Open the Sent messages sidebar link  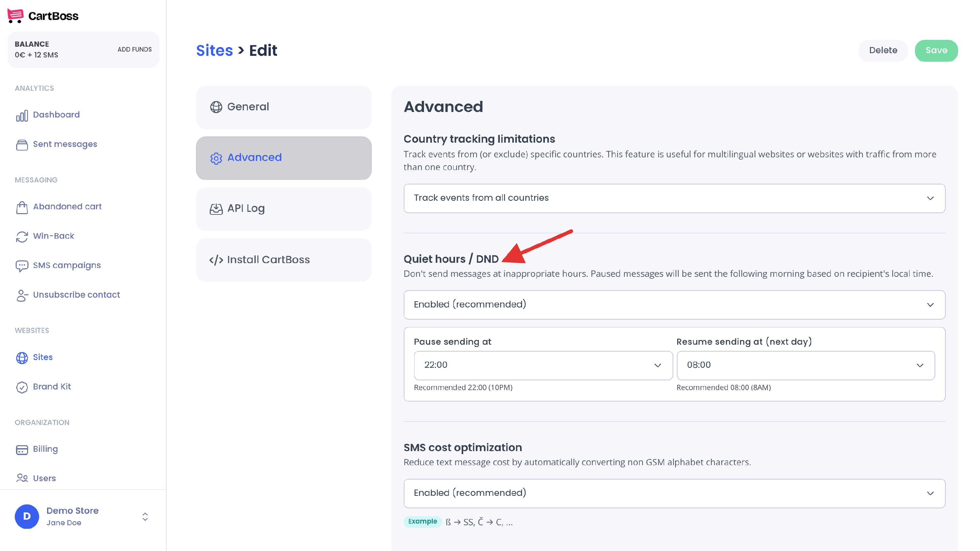tap(65, 145)
